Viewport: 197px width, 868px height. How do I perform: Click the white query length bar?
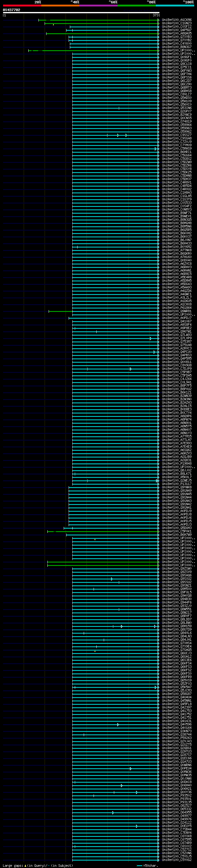click(81, 13)
